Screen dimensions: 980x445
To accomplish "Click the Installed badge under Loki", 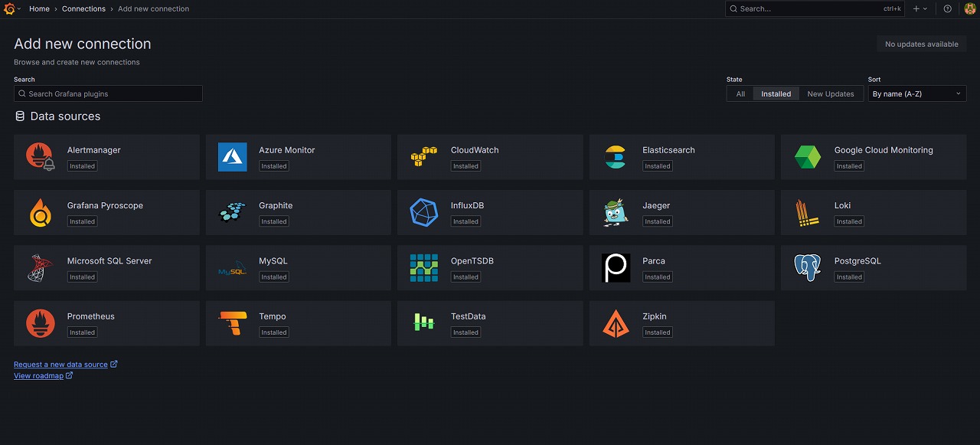I will (849, 221).
